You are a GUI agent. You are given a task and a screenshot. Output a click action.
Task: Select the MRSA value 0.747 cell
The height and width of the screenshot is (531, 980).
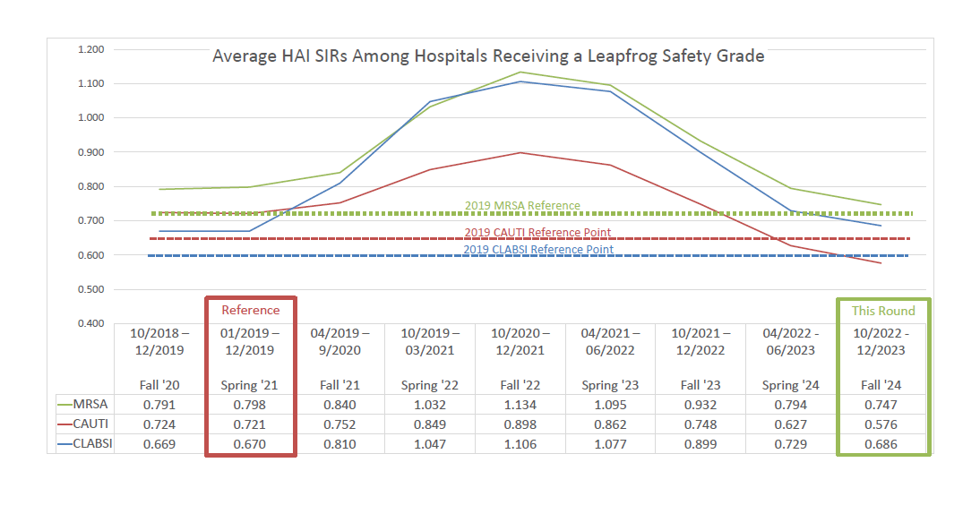pyautogui.click(x=882, y=404)
